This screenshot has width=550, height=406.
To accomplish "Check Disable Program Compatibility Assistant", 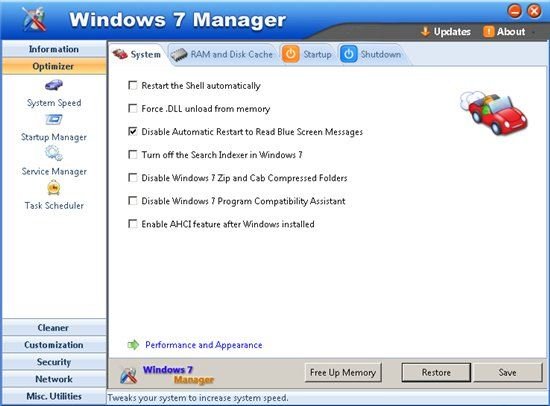I will pos(133,201).
